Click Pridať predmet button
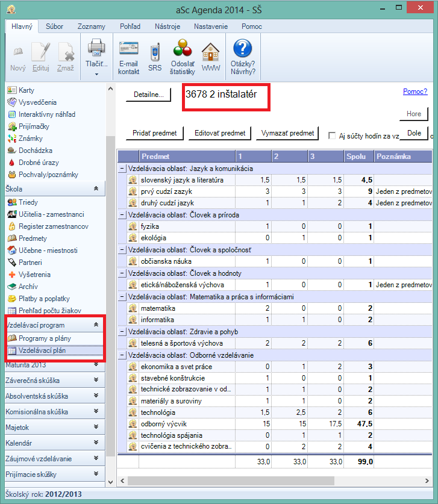 (x=155, y=133)
